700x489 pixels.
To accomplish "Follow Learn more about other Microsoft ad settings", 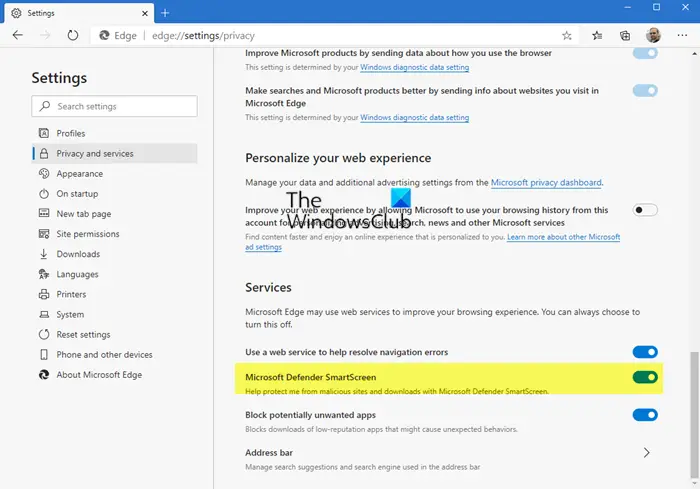I will [x=433, y=242].
